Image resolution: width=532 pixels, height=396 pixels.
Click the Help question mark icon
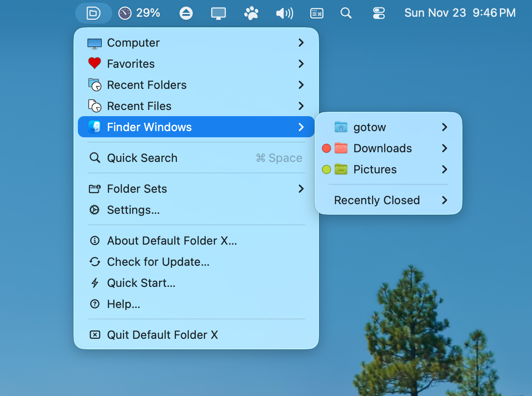pyautogui.click(x=95, y=304)
